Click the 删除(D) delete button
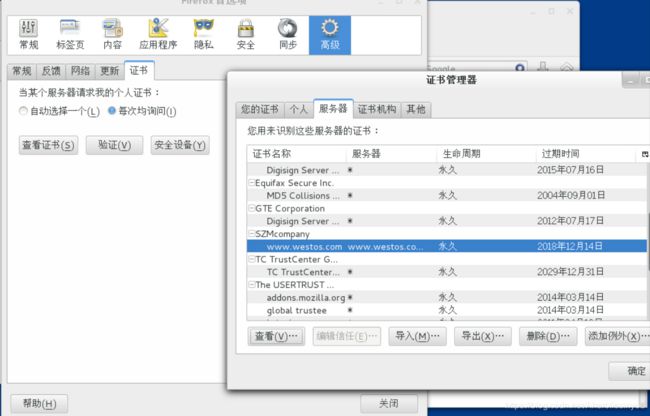The image size is (650, 416). point(548,336)
